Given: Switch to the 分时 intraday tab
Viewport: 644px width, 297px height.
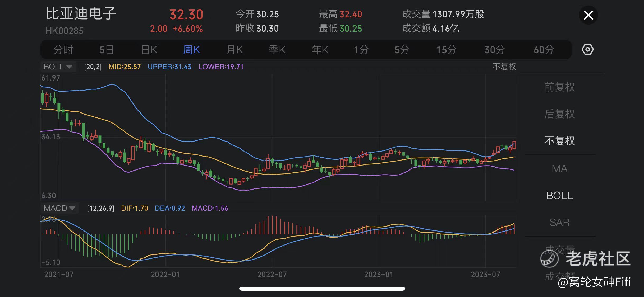Looking at the screenshot, I should (x=63, y=50).
